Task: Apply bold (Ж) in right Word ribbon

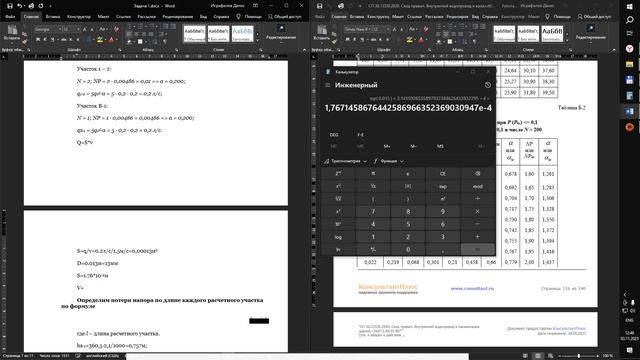Action: tap(347, 40)
